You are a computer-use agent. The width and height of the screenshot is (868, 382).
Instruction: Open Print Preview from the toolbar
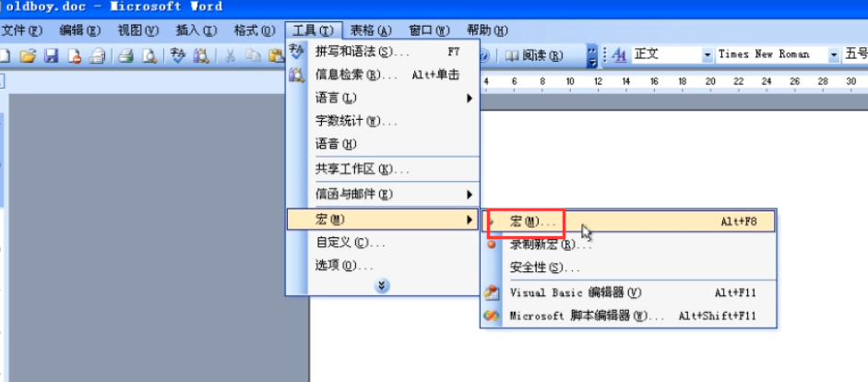(149, 55)
